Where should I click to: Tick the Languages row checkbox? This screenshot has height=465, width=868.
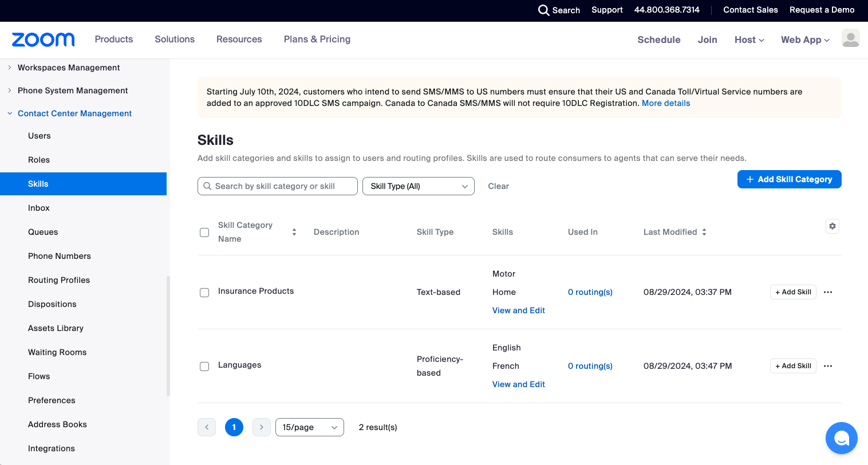pos(204,367)
